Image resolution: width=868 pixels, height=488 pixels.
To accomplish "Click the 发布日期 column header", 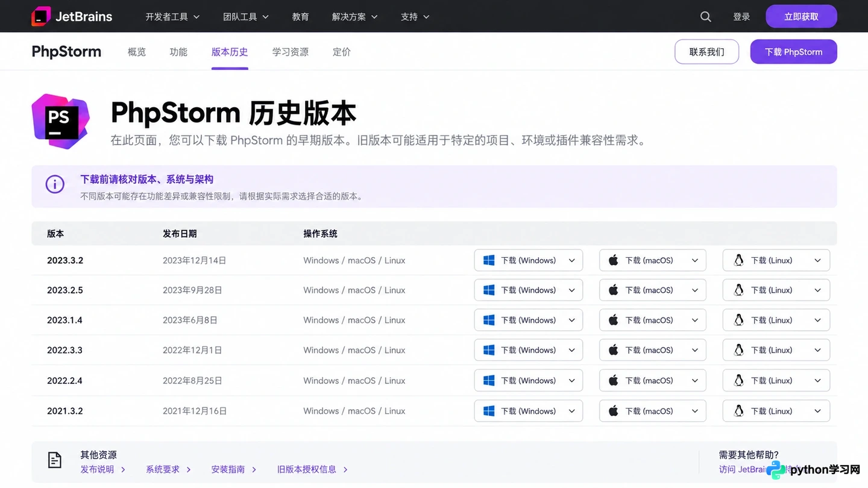I will 180,234.
